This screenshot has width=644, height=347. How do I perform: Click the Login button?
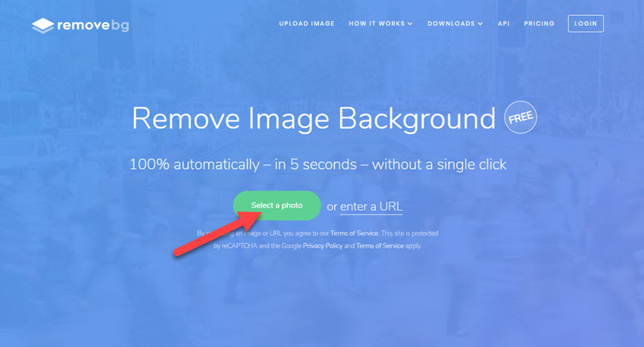(586, 23)
